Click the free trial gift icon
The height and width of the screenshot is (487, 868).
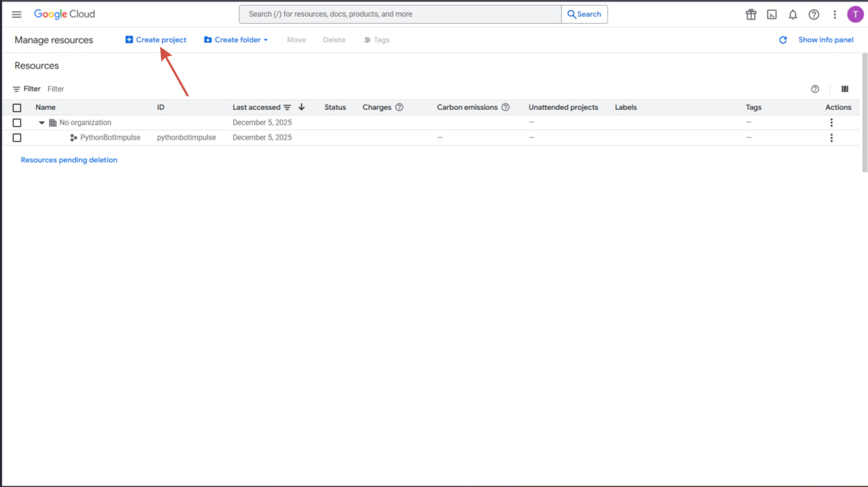tap(751, 14)
